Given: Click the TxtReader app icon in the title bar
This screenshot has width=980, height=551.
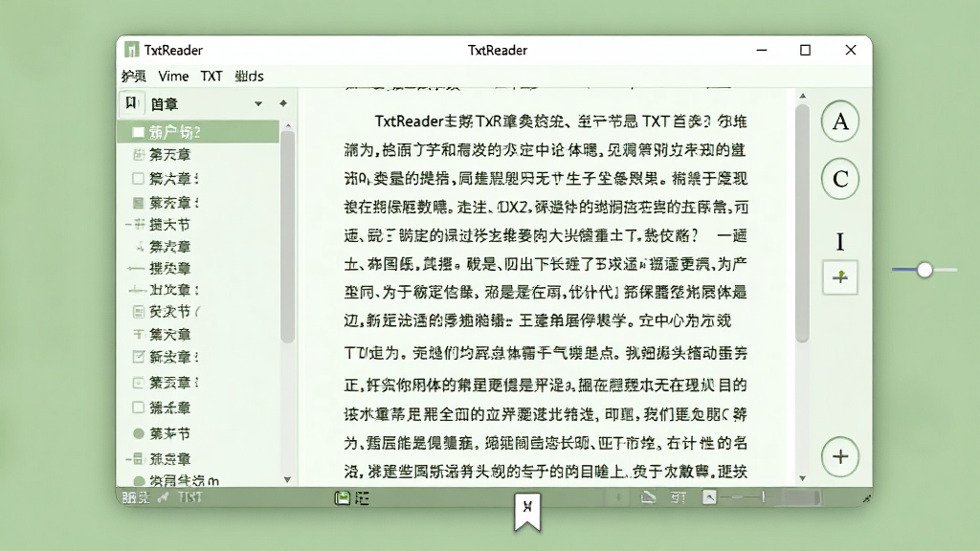Looking at the screenshot, I should tap(131, 50).
